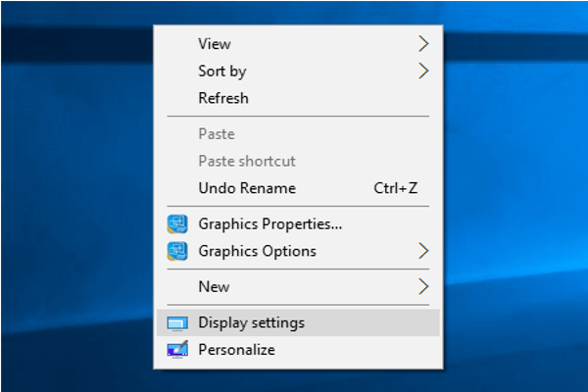The height and width of the screenshot is (392, 588).
Task: Expand the View submenu arrow
Action: point(423,43)
